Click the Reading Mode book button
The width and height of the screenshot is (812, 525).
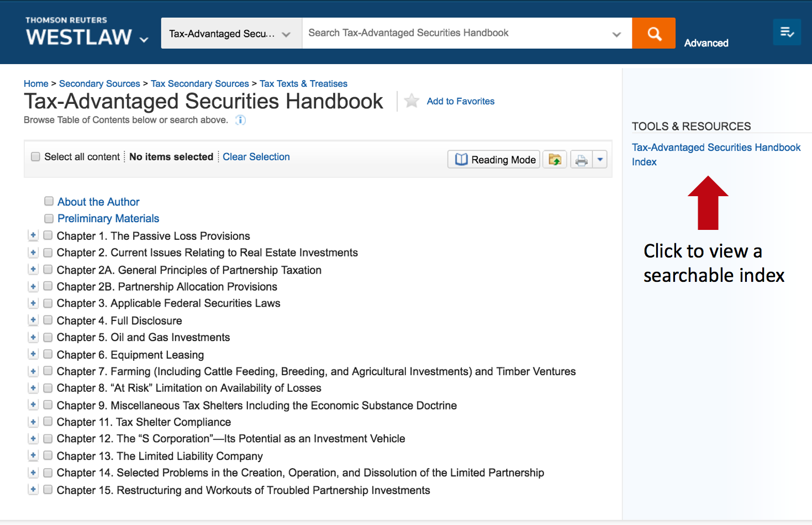tap(494, 160)
